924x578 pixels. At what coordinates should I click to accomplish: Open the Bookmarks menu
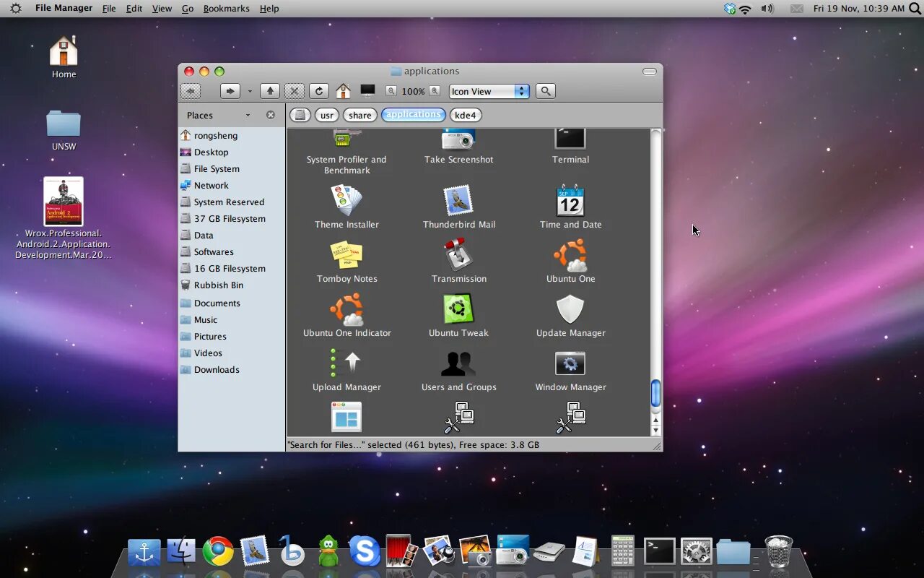[x=226, y=9]
